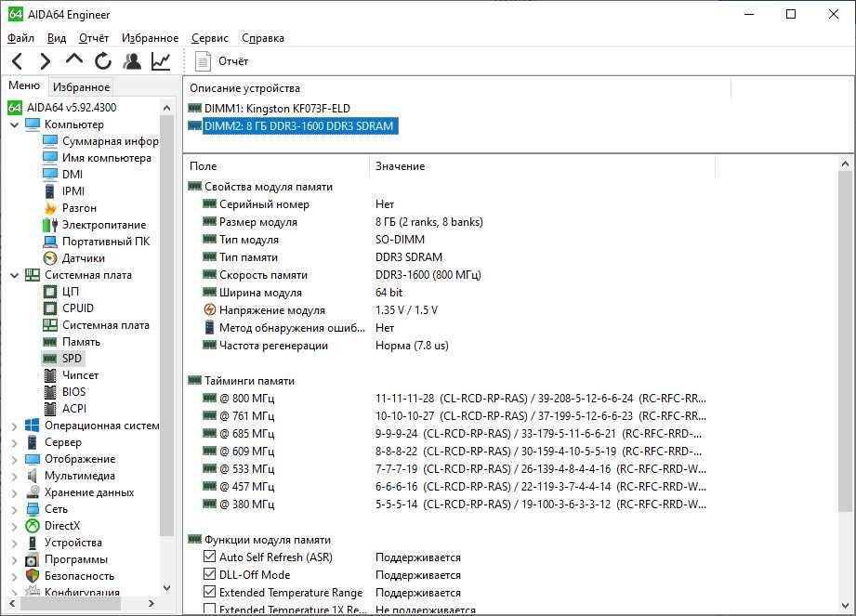Click the Чипсет chip icon
This screenshot has width=856, height=616.
[50, 375]
